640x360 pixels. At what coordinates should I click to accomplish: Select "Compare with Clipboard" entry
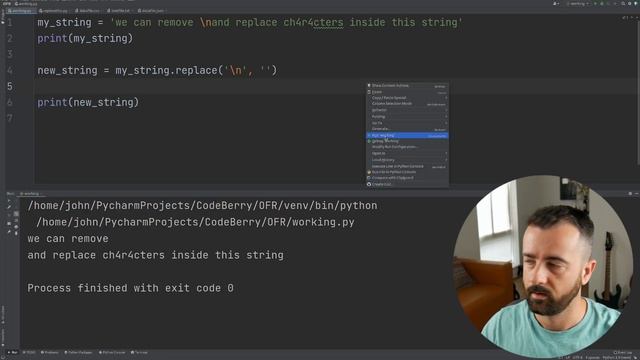407,178
